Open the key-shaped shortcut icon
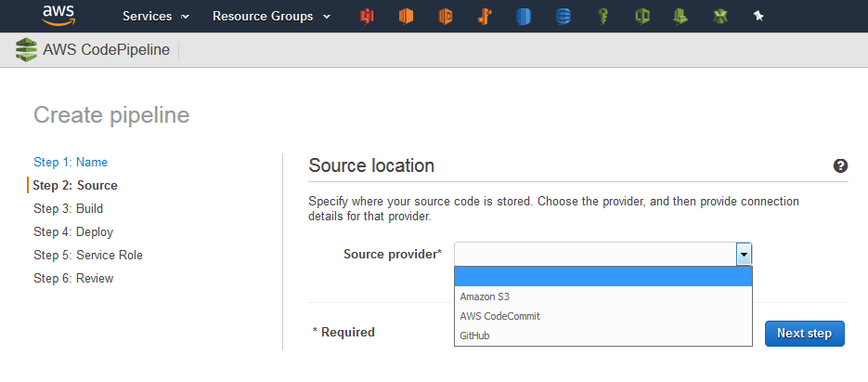Viewport: 868px width, 382px height. coord(602,17)
